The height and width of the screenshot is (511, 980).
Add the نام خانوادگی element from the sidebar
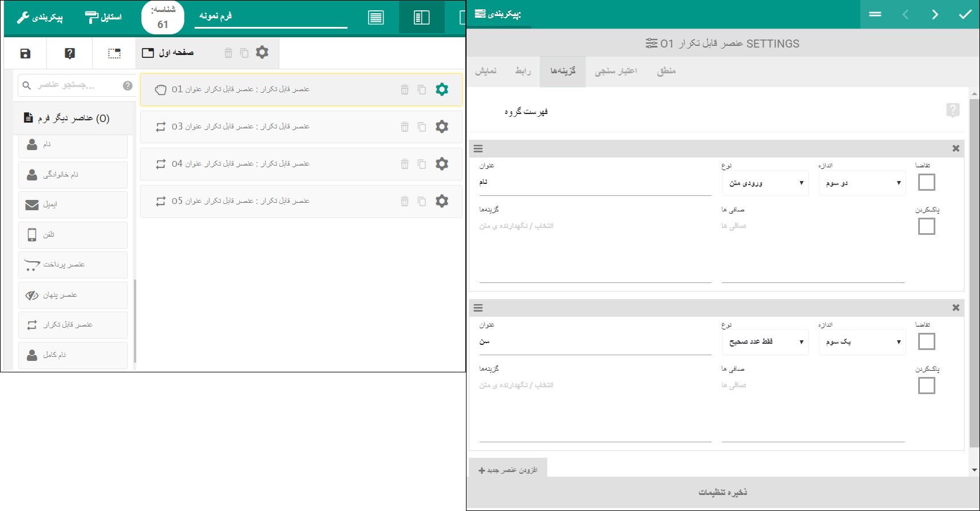tap(73, 175)
